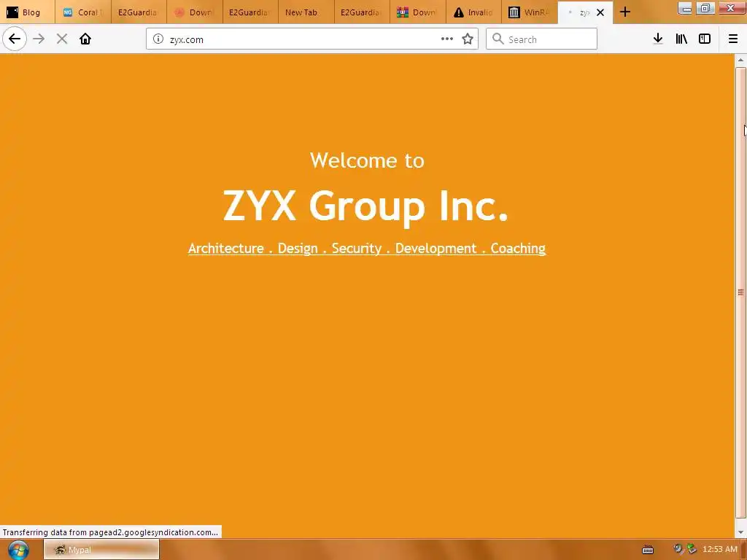Click scrollbar down arrow
The image size is (747, 560).
click(740, 532)
